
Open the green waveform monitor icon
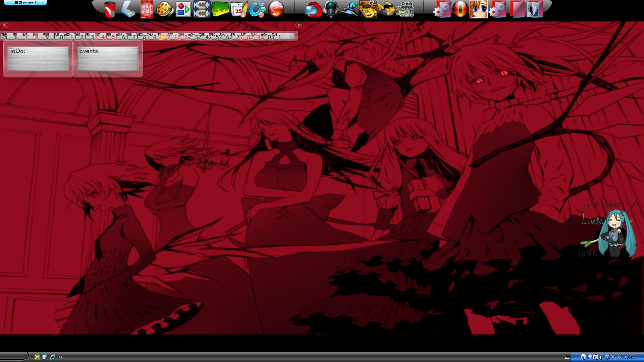pyautogui.click(x=220, y=9)
